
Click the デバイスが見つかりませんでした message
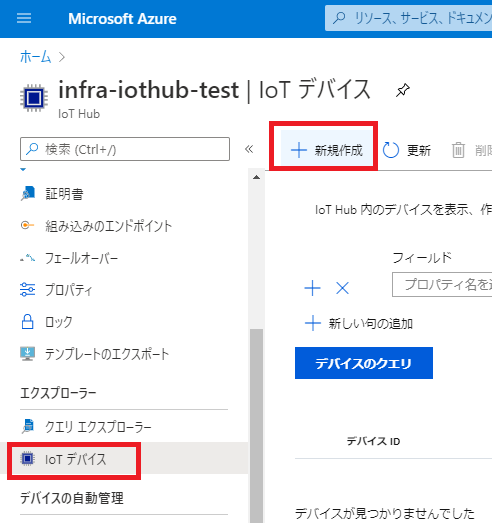pos(385,514)
